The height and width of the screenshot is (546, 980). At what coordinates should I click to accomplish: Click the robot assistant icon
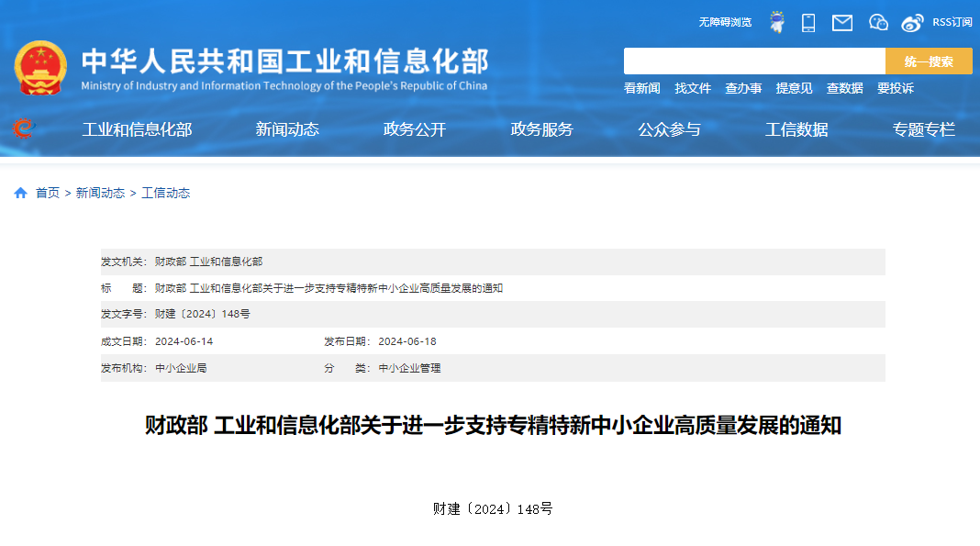click(x=776, y=23)
